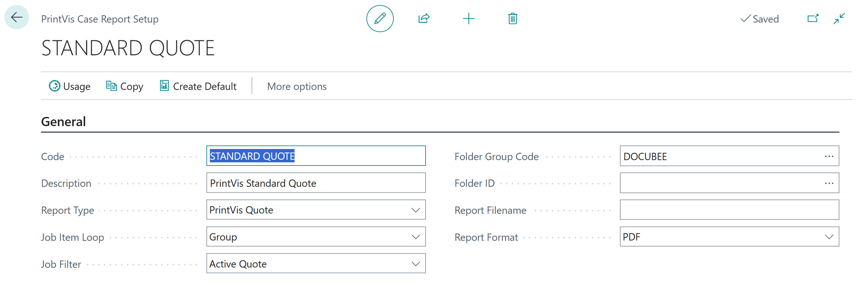The height and width of the screenshot is (284, 868).
Task: Open page in new window icon
Action: (x=813, y=18)
